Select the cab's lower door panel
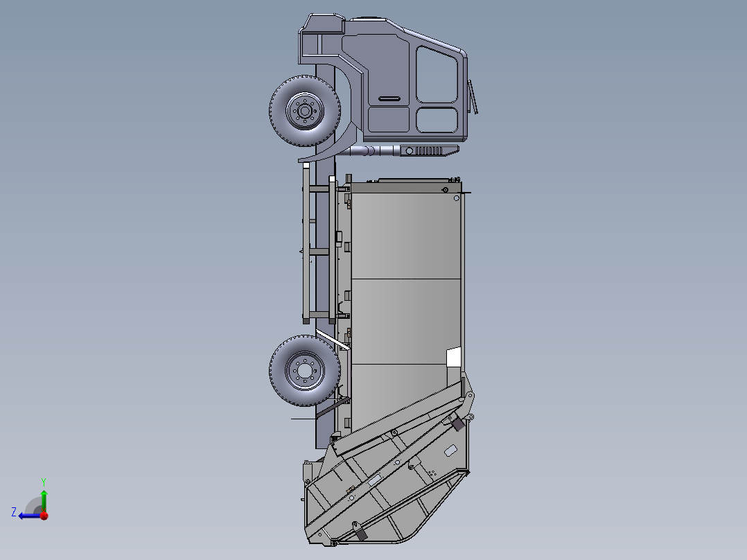747x560 pixels. point(389,119)
